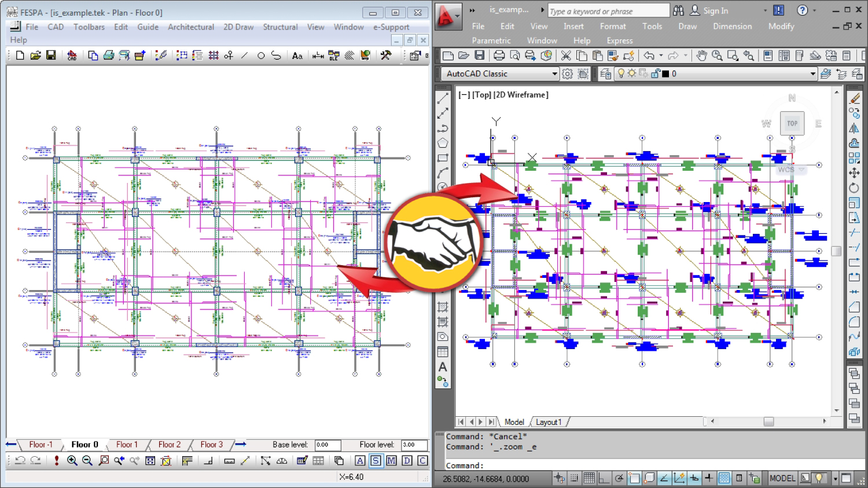The height and width of the screenshot is (488, 868).
Task: Open a file with FESPA folder icon
Action: click(36, 56)
